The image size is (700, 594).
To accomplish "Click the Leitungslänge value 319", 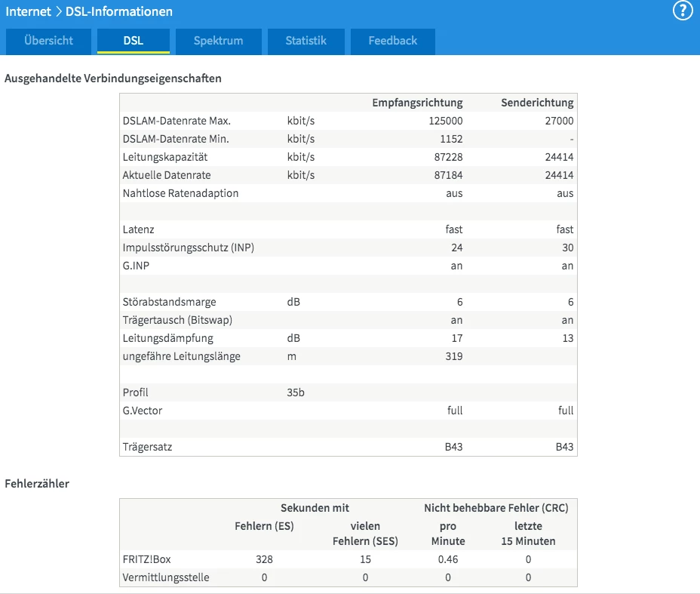I will point(453,356).
